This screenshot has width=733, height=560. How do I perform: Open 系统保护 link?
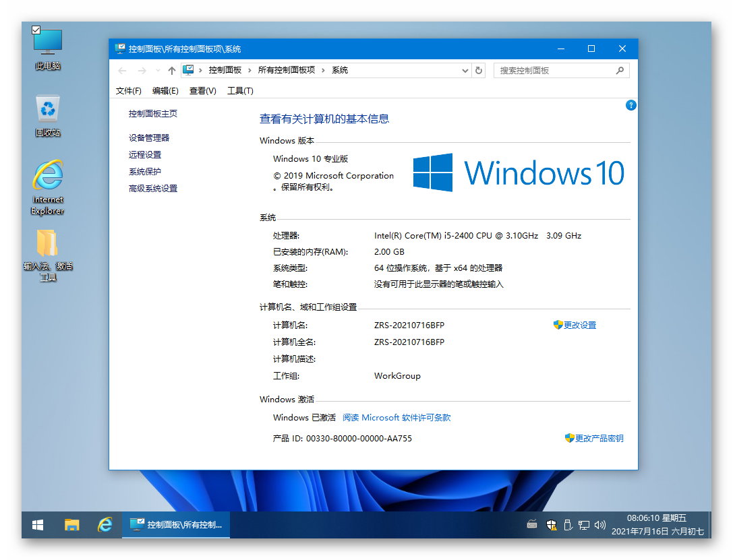[145, 171]
